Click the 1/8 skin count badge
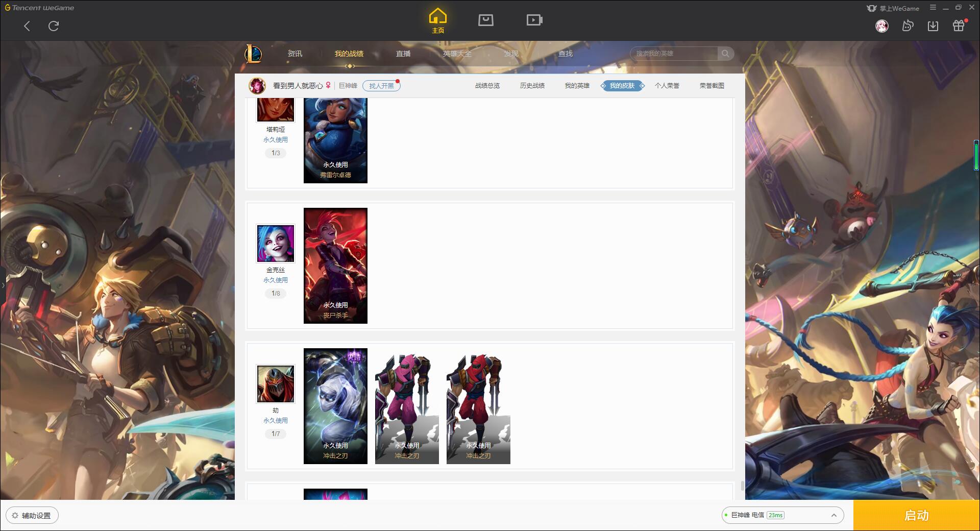This screenshot has height=531, width=980. click(x=276, y=294)
